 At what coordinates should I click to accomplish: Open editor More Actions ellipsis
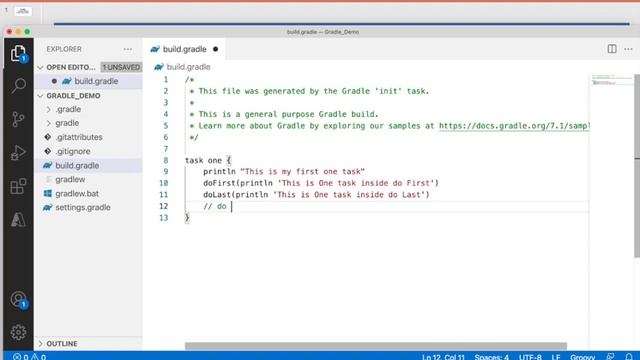[x=628, y=49]
